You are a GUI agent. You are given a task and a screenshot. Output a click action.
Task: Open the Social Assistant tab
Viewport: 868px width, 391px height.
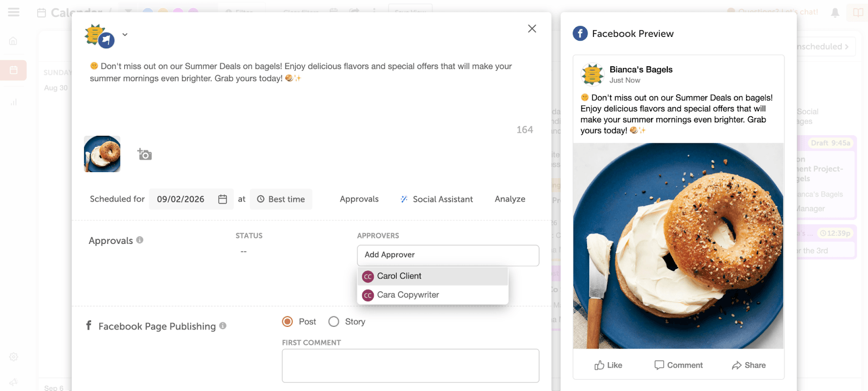click(437, 199)
